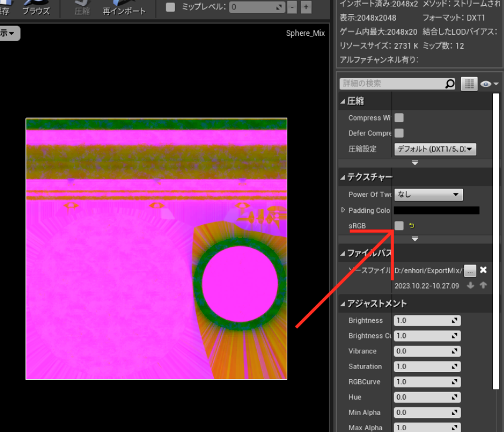Toggle the Compress Without Alpha checkbox
Image resolution: width=504 pixels, height=432 pixels.
(399, 118)
